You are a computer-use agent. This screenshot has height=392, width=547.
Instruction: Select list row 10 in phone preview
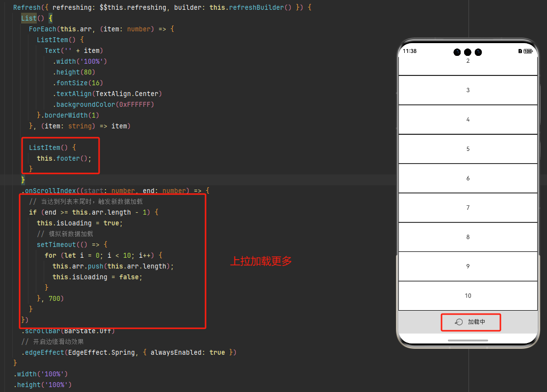[468, 296]
